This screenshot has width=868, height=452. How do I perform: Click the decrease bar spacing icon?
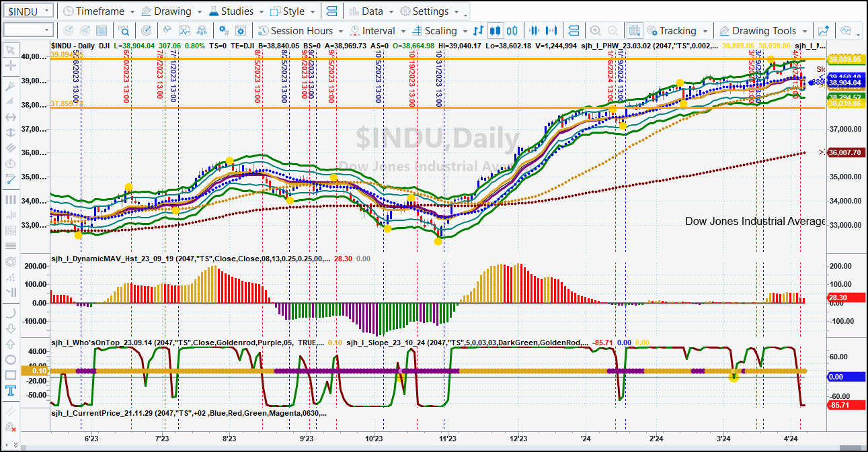coord(535,30)
